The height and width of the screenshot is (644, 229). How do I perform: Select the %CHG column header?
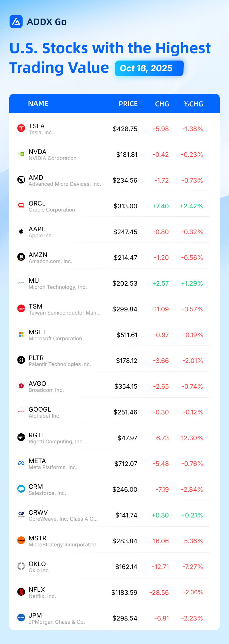pyautogui.click(x=193, y=104)
